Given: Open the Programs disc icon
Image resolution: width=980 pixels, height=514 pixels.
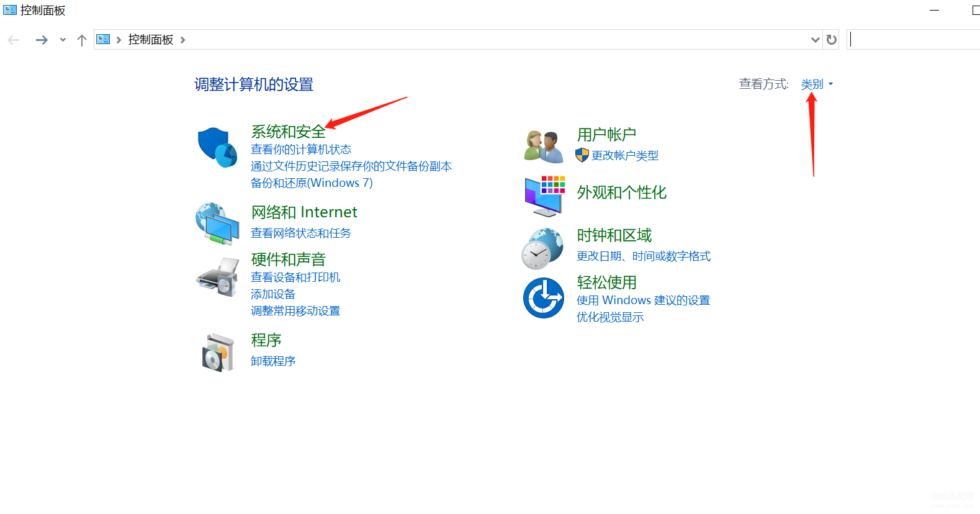Looking at the screenshot, I should [x=218, y=352].
